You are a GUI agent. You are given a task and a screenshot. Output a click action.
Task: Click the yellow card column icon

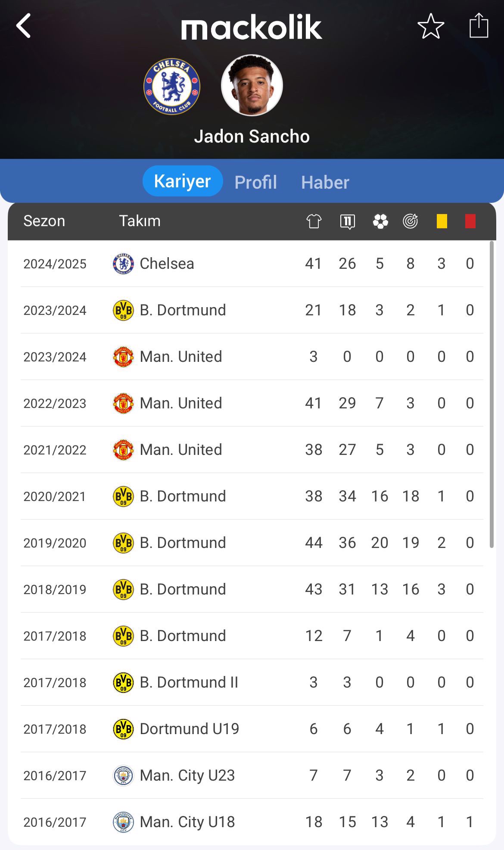click(442, 221)
